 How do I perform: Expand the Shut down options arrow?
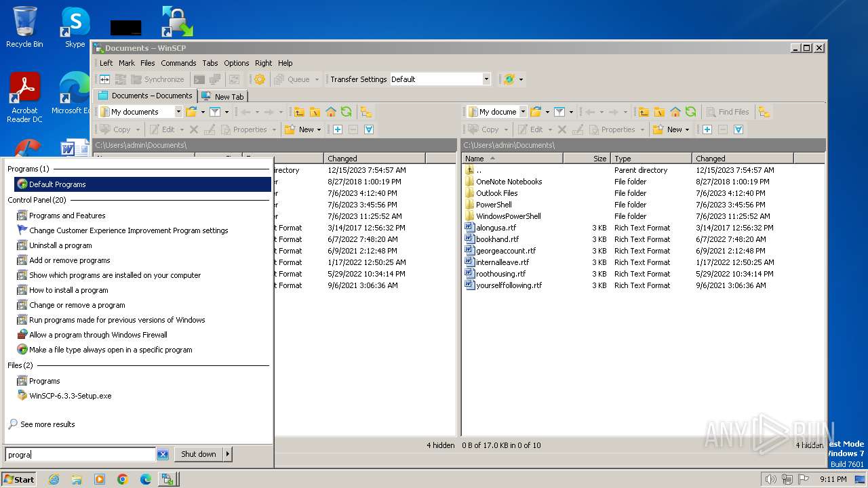228,455
